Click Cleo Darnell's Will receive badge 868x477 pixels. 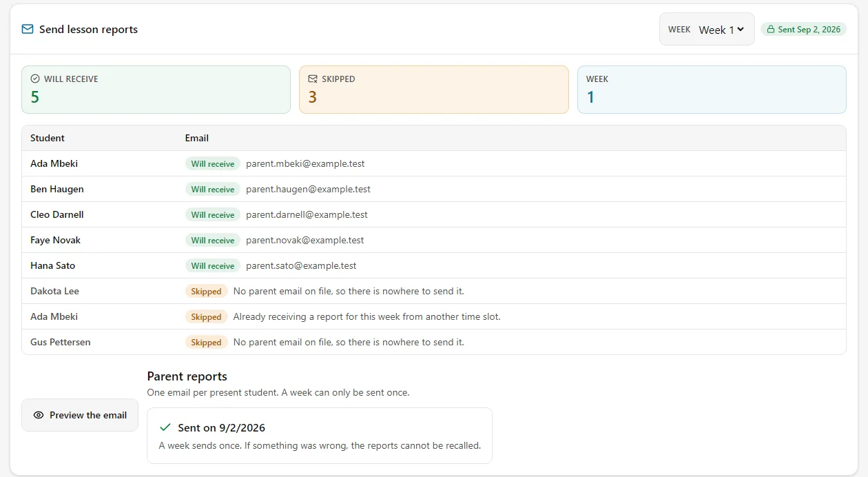click(x=213, y=214)
